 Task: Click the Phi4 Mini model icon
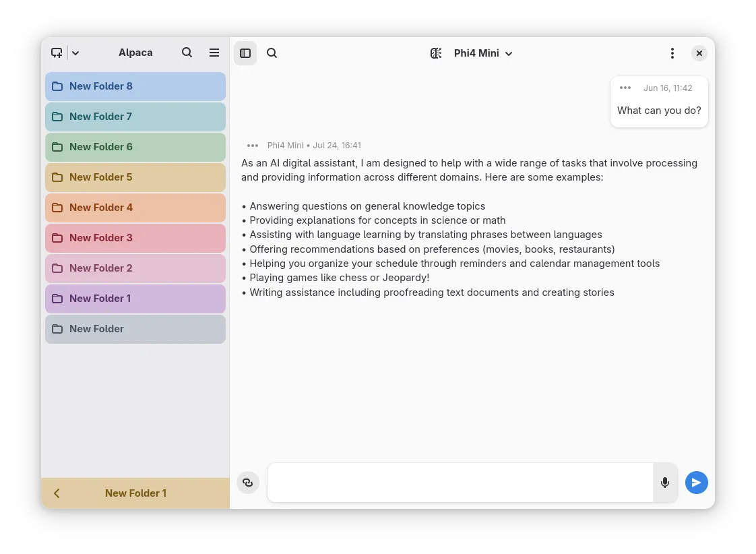(437, 53)
